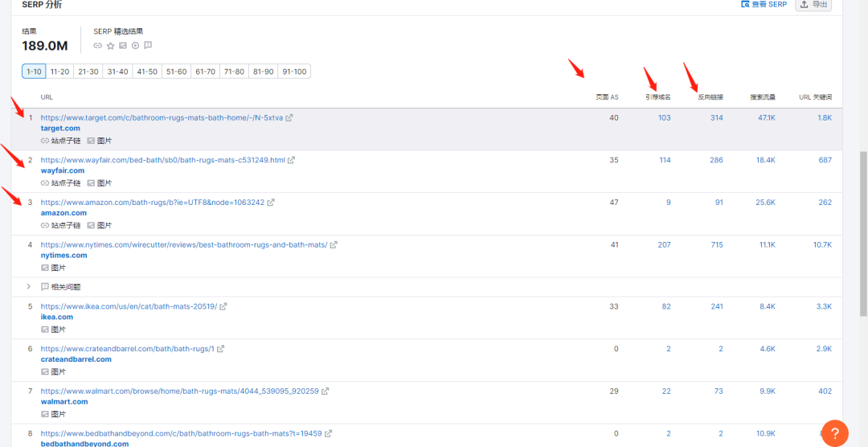Click 图片 icon under walmart.com
868x447 pixels.
point(46,414)
